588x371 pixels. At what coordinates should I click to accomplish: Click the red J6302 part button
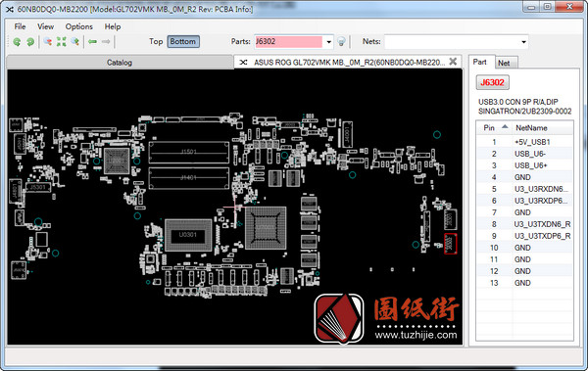(492, 82)
